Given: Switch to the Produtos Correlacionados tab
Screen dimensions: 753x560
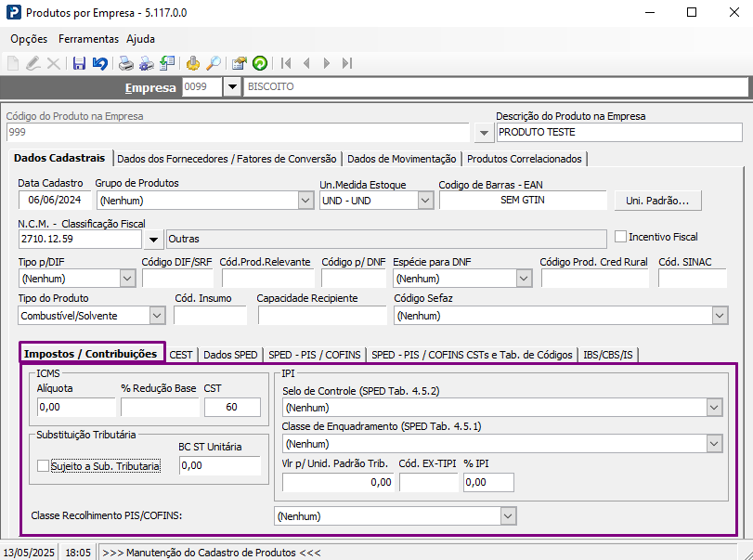Looking at the screenshot, I should (x=525, y=159).
